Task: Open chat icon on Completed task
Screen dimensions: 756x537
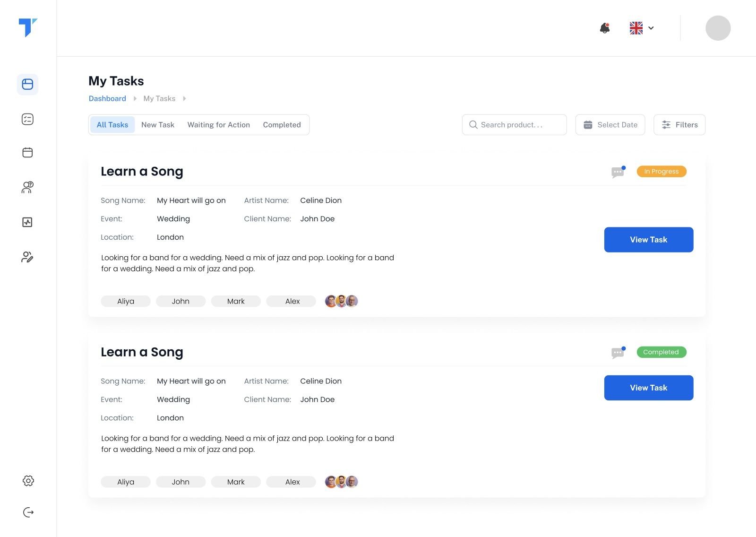Action: [618, 353]
